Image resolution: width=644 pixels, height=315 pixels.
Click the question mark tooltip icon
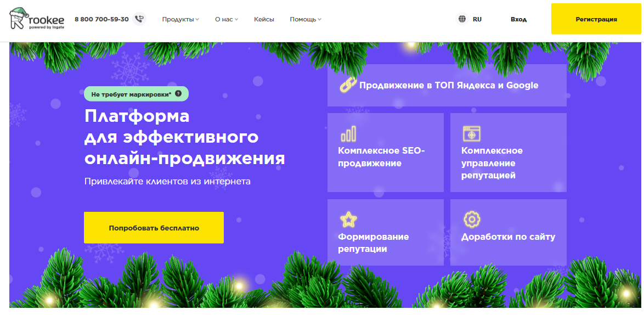click(x=178, y=94)
